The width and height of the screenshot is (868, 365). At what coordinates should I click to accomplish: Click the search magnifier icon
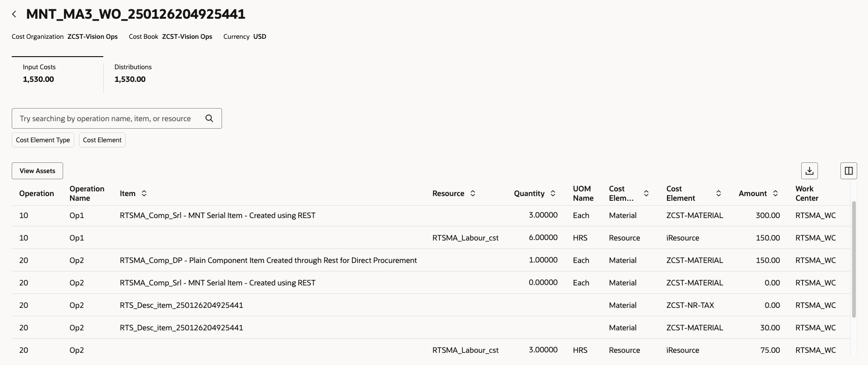click(x=208, y=118)
